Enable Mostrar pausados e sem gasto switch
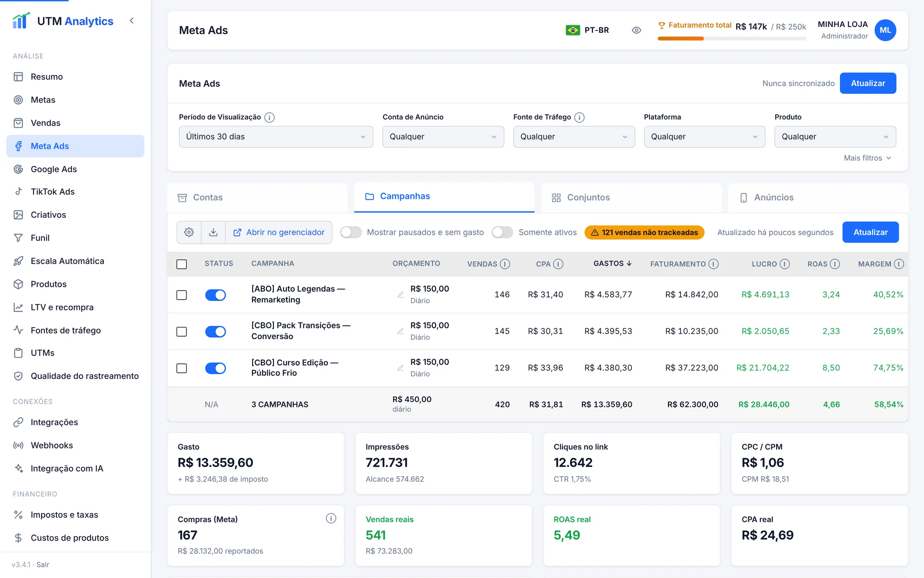Screen dimensions: 924x578 point(351,232)
